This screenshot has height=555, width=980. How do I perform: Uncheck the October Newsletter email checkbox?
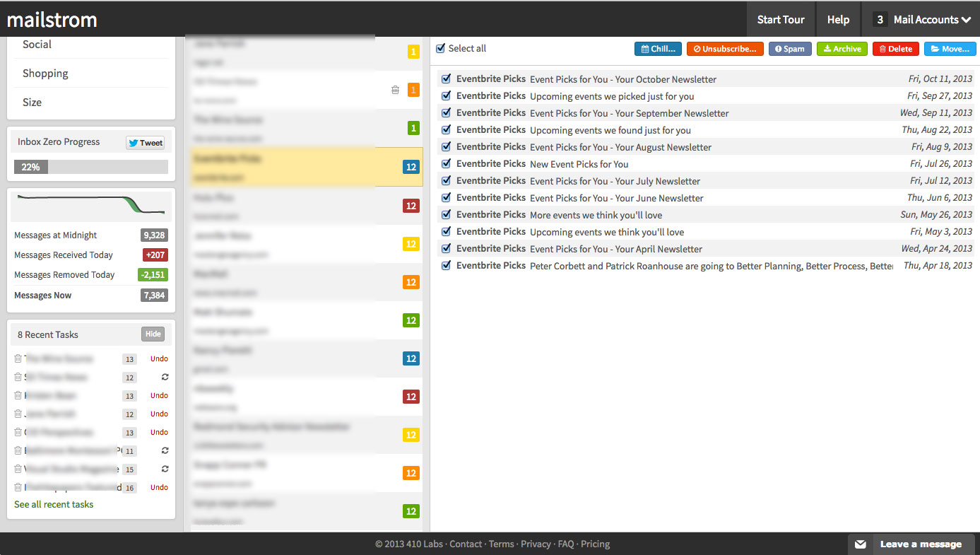coord(446,78)
